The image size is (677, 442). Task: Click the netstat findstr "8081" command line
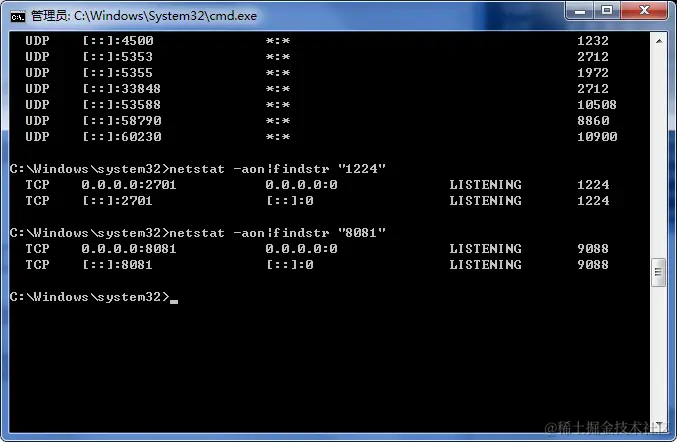[x=197, y=233]
